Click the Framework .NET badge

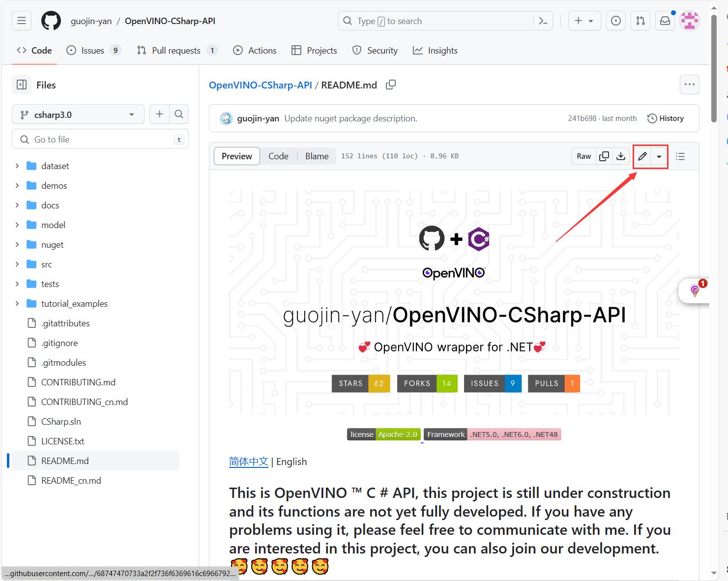coord(493,435)
